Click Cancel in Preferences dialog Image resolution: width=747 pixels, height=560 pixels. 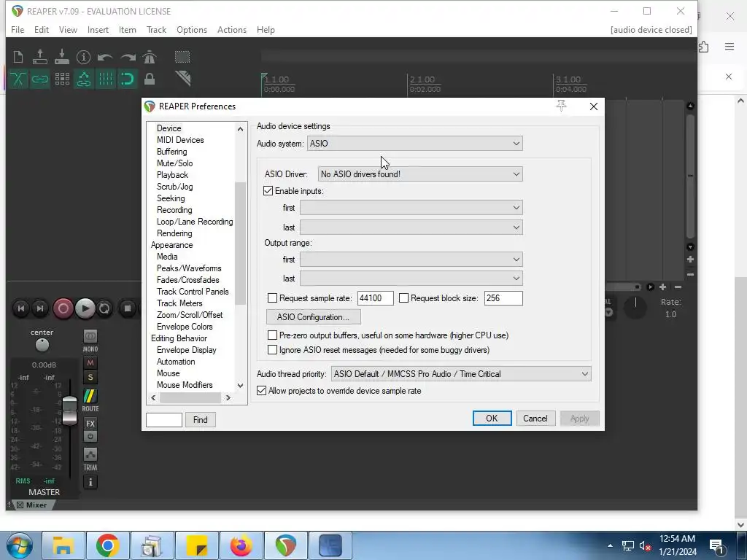(x=535, y=418)
